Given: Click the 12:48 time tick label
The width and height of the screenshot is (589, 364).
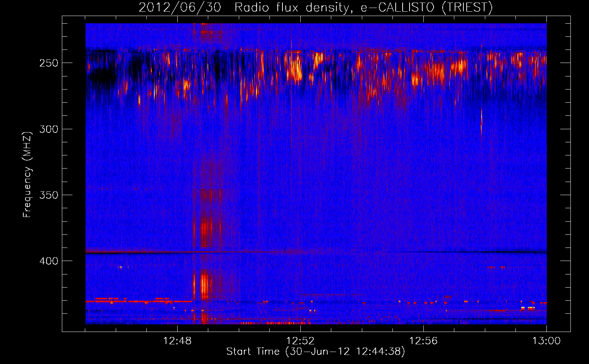Looking at the screenshot, I should tap(177, 341).
